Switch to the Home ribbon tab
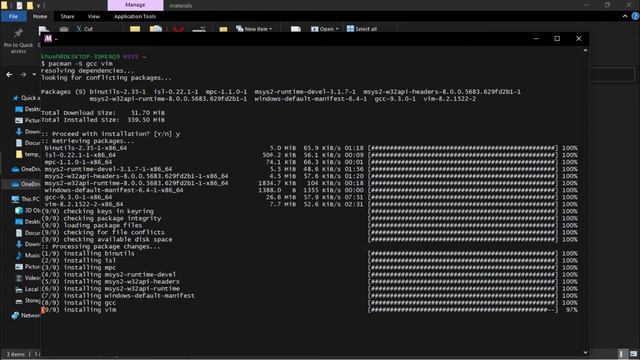This screenshot has width=640, height=360. click(x=40, y=16)
